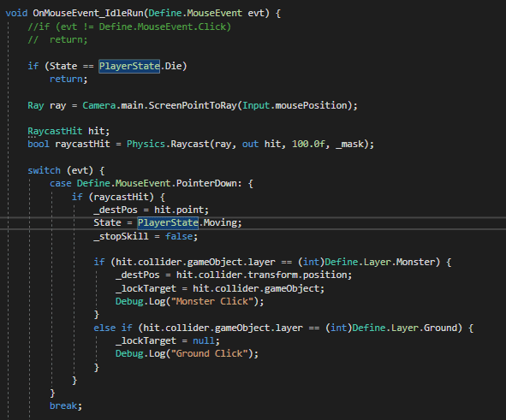
Task: Select highlighted PlayerState in the Die check
Action: pyautogui.click(x=129, y=66)
